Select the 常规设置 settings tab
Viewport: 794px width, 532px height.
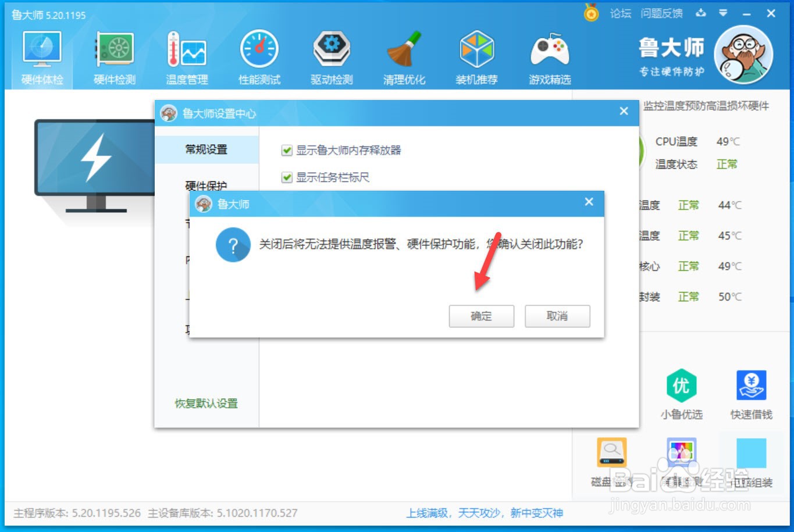(206, 149)
